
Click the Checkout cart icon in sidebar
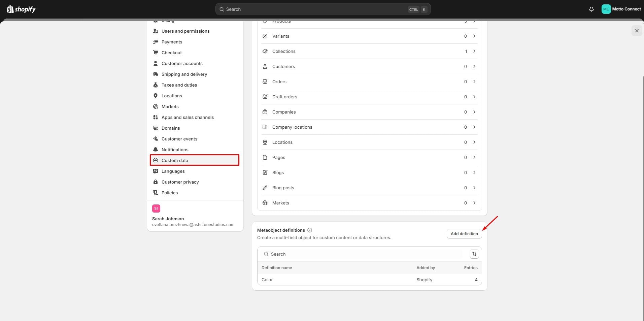[156, 53]
